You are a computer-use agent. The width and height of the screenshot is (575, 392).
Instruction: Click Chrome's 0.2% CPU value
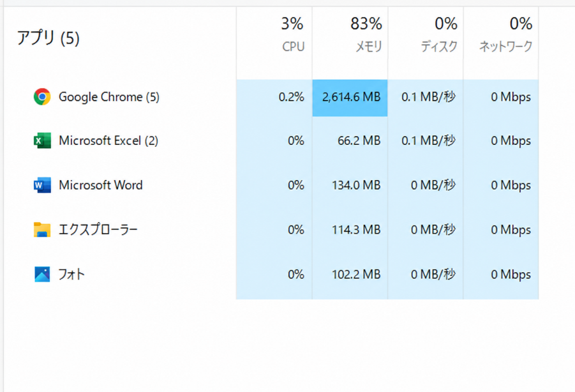coord(291,97)
